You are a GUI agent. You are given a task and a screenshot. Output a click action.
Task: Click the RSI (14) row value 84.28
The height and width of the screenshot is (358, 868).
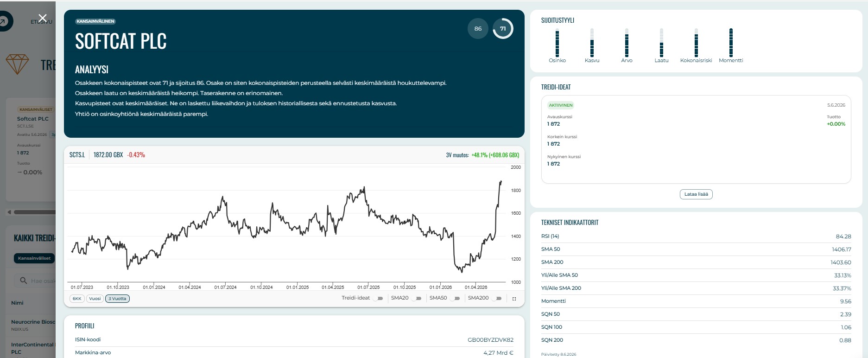(x=843, y=237)
